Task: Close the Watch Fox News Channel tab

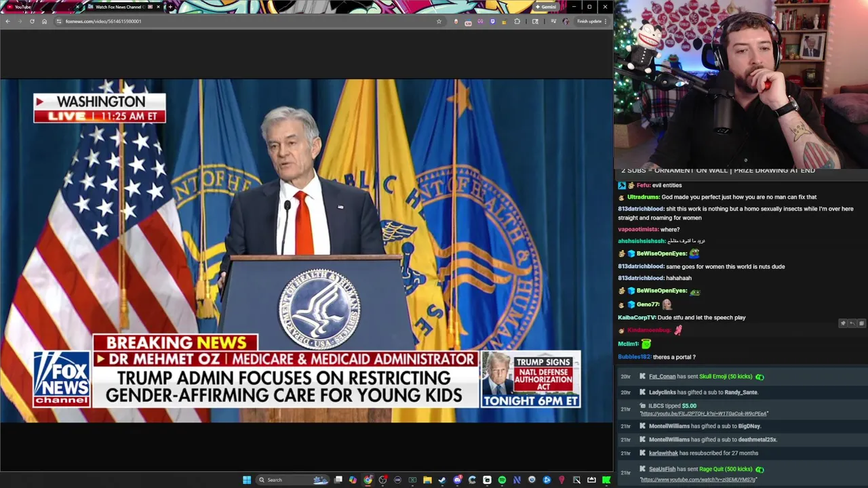Action: click(158, 7)
